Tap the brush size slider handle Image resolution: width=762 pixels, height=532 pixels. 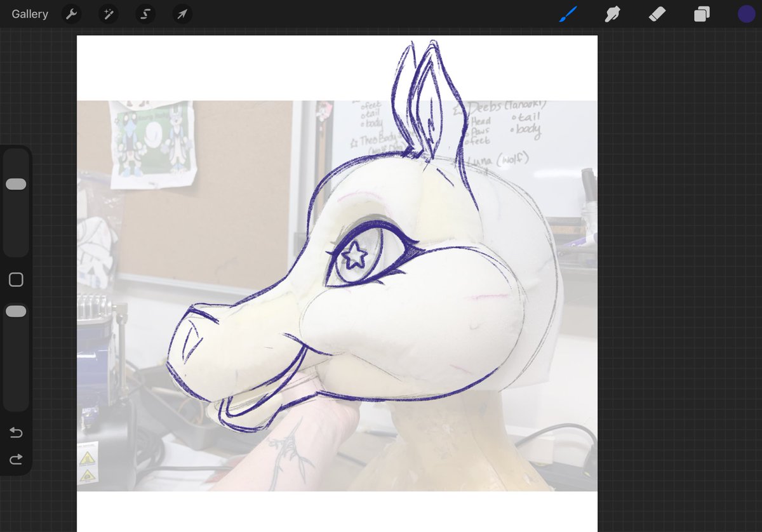coord(16,184)
